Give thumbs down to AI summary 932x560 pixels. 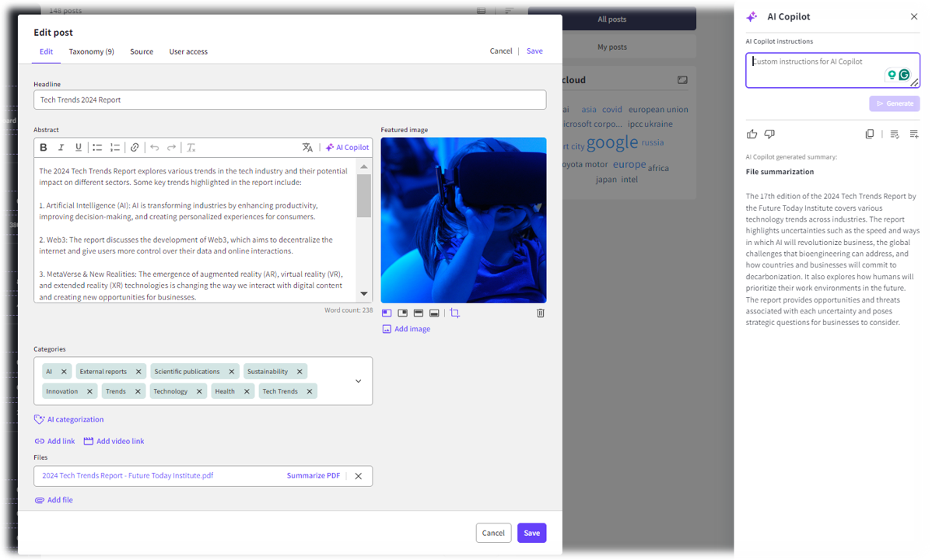pyautogui.click(x=769, y=135)
